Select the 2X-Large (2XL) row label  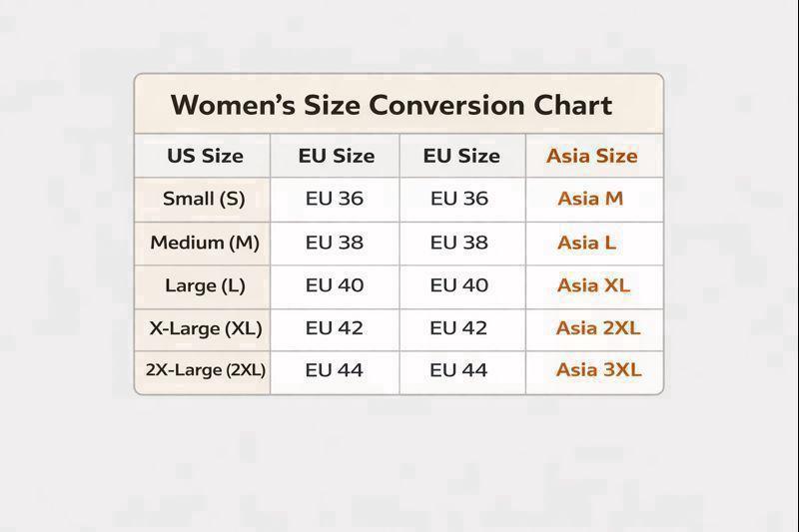(205, 370)
